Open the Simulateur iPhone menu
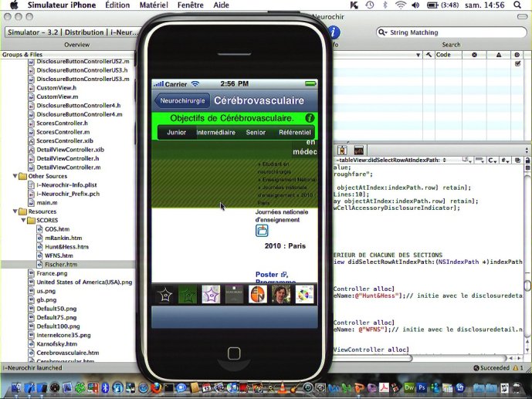 click(62, 5)
